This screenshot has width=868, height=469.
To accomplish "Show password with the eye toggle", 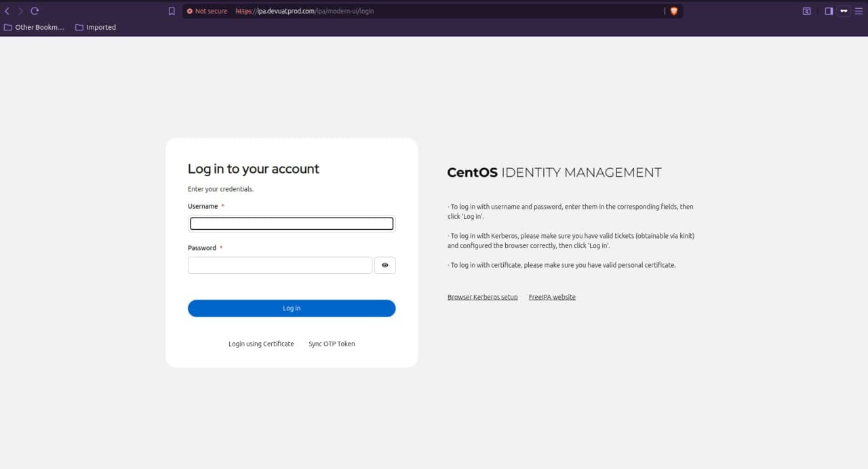I will pyautogui.click(x=384, y=265).
